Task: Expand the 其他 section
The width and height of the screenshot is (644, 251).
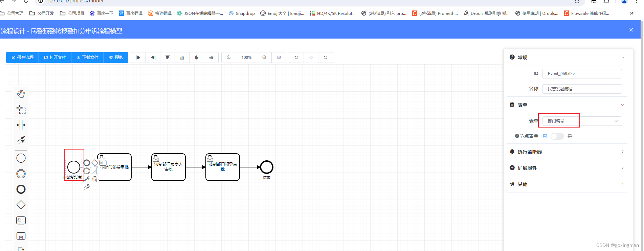Action: (x=567, y=184)
